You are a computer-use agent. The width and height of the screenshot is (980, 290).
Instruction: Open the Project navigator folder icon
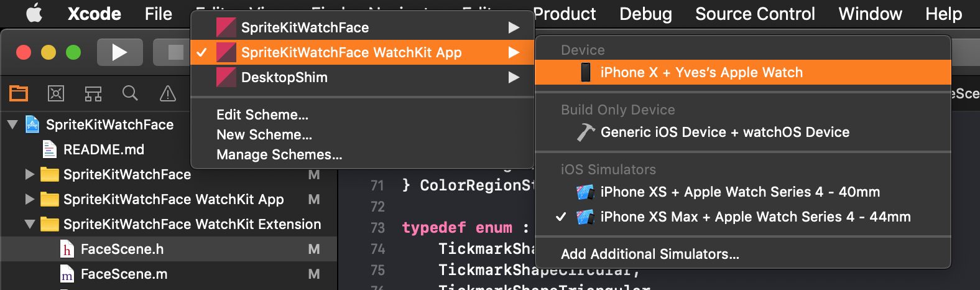[19, 94]
